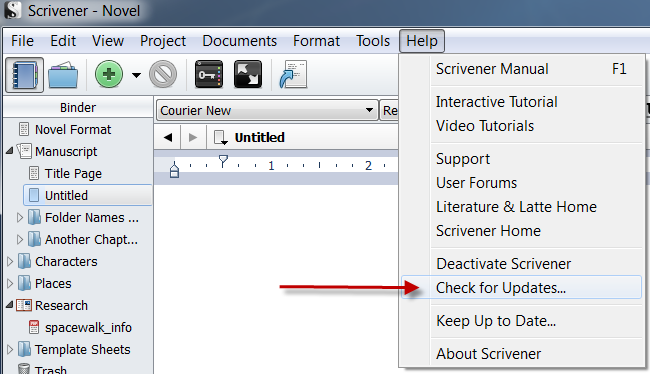
Task: Open the Project menu
Action: pyautogui.click(x=163, y=41)
